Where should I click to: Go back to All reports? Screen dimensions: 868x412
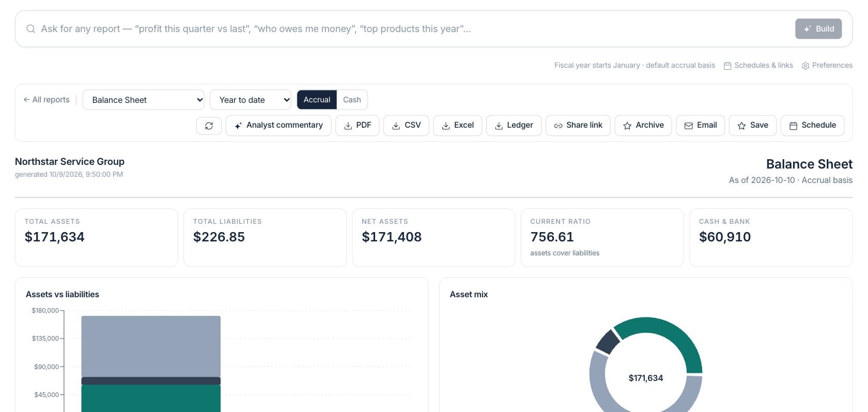[47, 100]
